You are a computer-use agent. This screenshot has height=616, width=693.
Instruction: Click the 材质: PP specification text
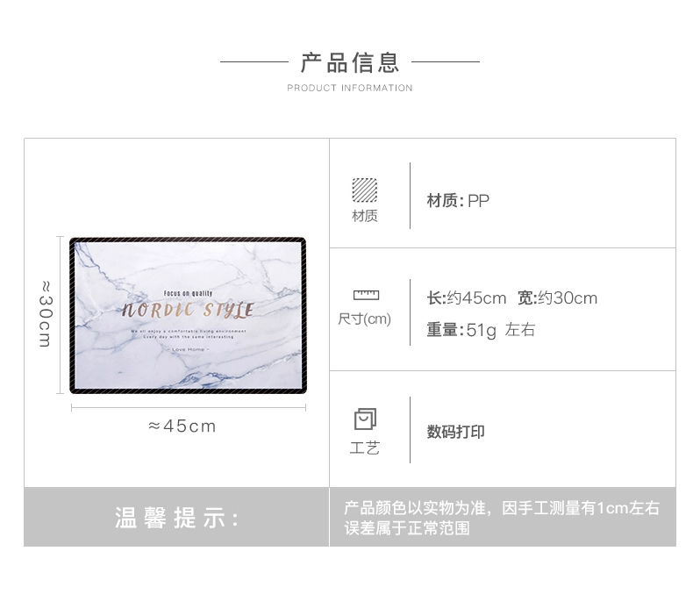[x=458, y=201]
